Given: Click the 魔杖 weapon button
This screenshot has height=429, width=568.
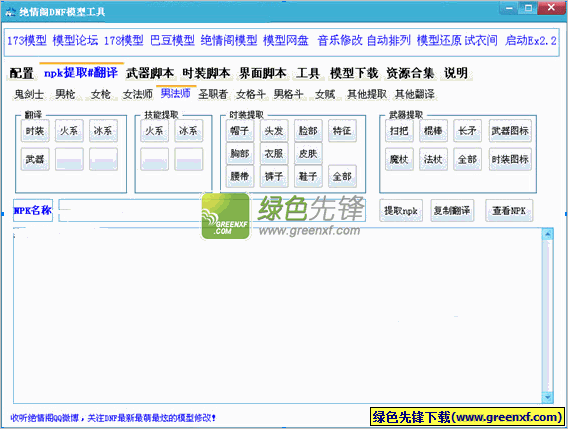Looking at the screenshot, I should pyautogui.click(x=399, y=159).
